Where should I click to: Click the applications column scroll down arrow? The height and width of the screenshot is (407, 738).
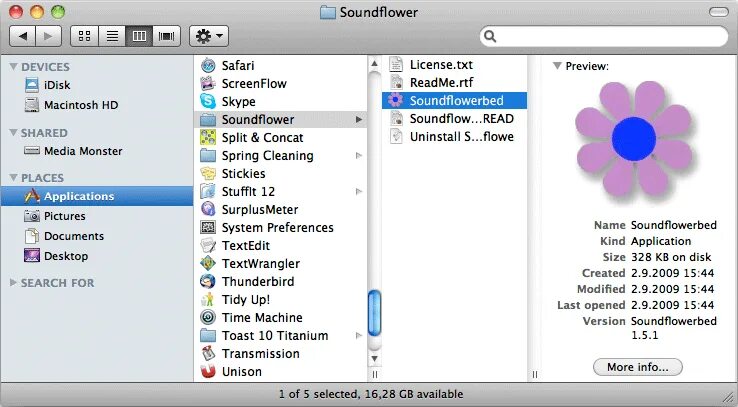374,359
